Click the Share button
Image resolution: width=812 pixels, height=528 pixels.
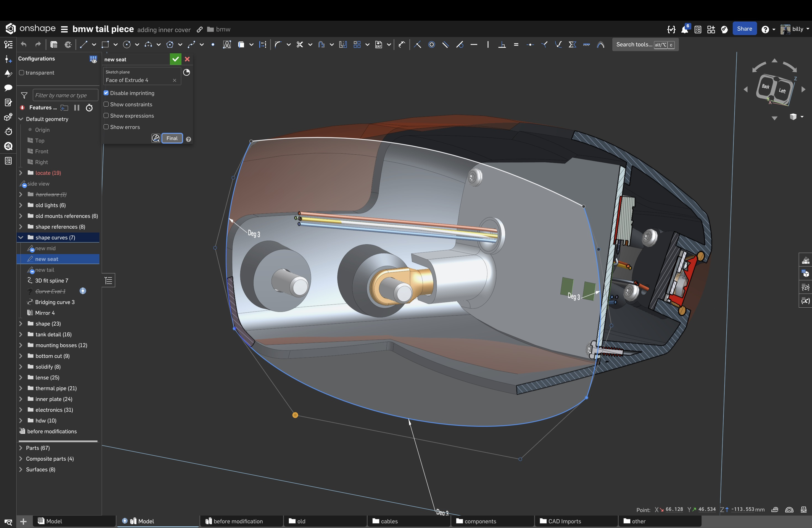pyautogui.click(x=744, y=29)
